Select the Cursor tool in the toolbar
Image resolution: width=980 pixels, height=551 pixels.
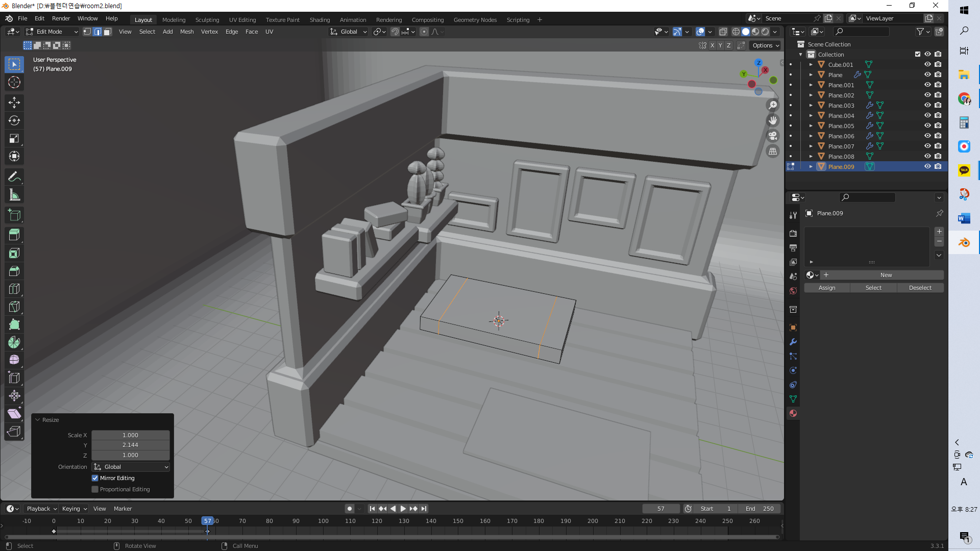[14, 82]
